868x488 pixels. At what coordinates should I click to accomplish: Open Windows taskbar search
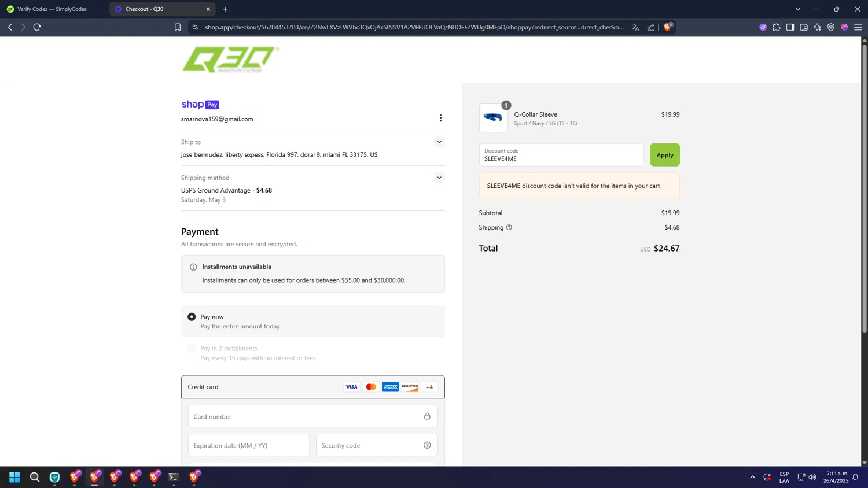(x=35, y=477)
